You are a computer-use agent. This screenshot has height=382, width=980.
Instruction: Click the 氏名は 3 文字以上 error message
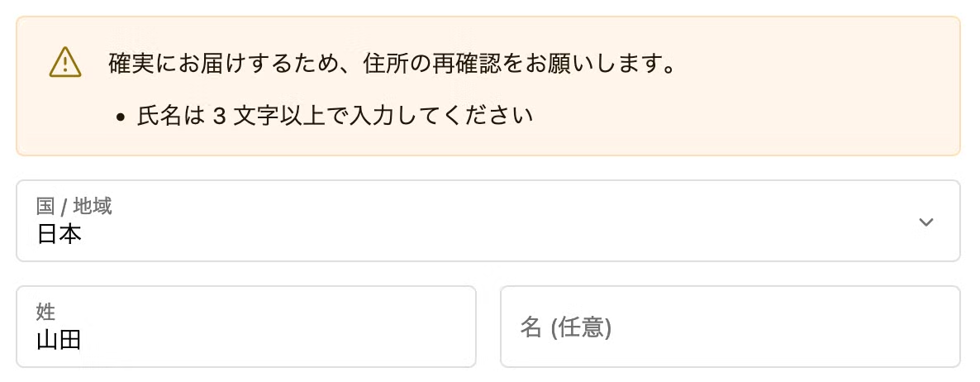coord(334,115)
